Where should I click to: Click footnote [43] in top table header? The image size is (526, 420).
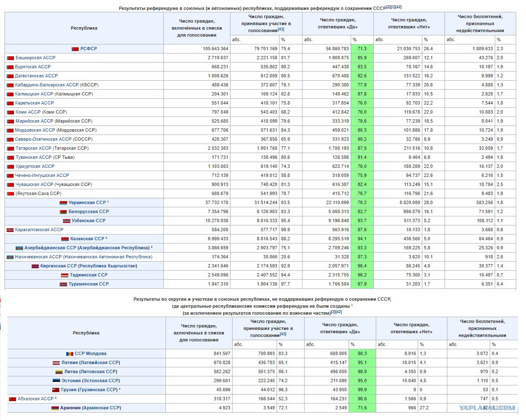point(281,29)
